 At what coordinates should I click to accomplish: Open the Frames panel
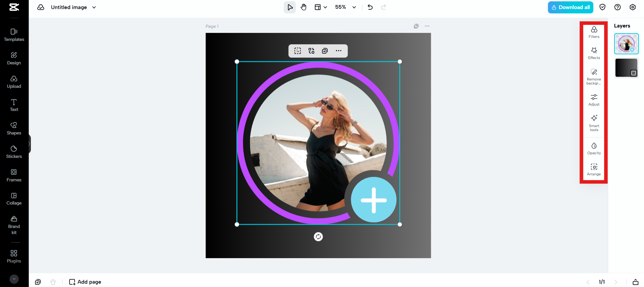coord(14,175)
